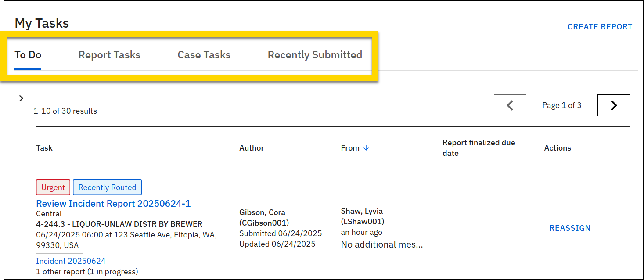The width and height of the screenshot is (644, 280).
Task: Switch to Recently Submitted tab
Action: point(315,55)
